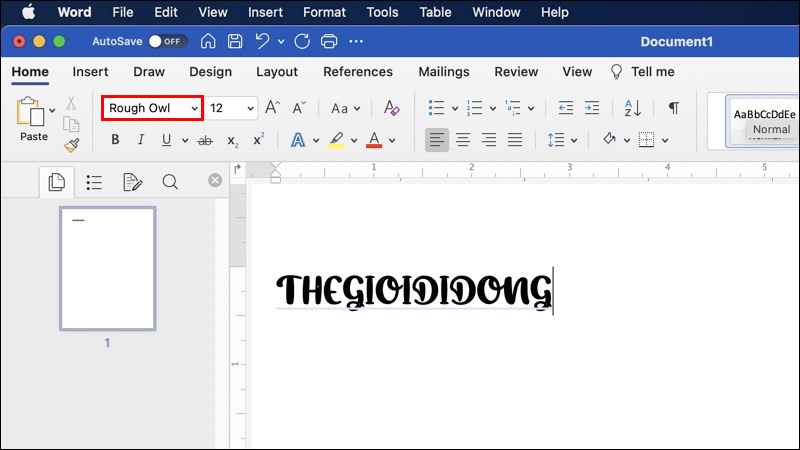
Task: Toggle bold formatting
Action: pos(115,139)
